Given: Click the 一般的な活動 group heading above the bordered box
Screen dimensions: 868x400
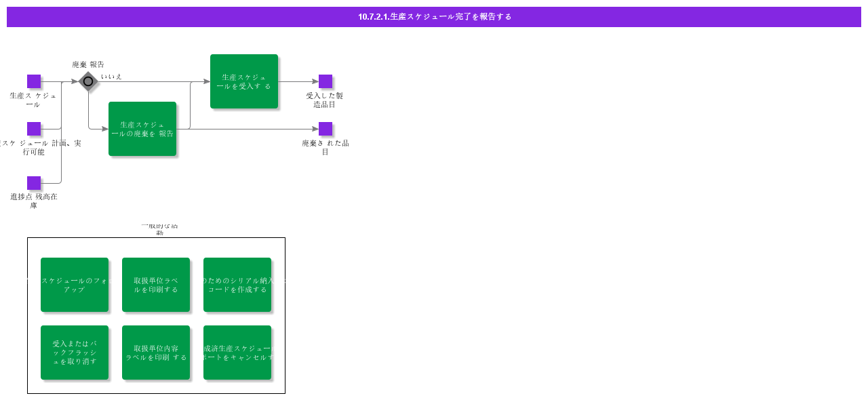Looking at the screenshot, I should (160, 229).
